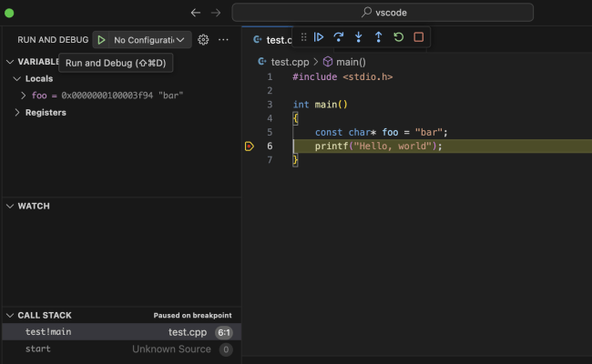Open launch.json via the gear icon
The image size is (592, 364).
pos(203,40)
